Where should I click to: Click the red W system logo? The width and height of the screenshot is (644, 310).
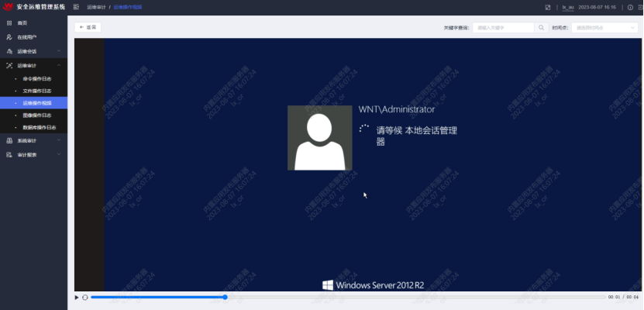point(8,6)
